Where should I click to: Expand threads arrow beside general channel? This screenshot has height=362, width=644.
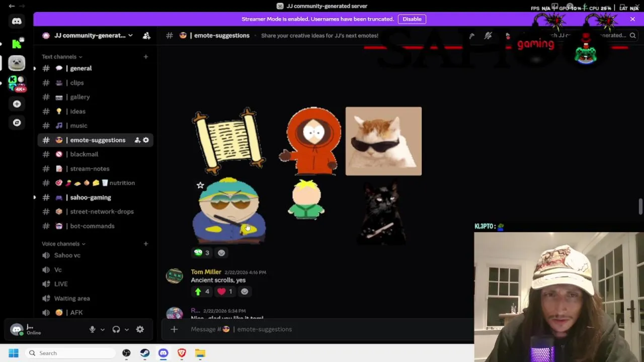click(x=34, y=68)
